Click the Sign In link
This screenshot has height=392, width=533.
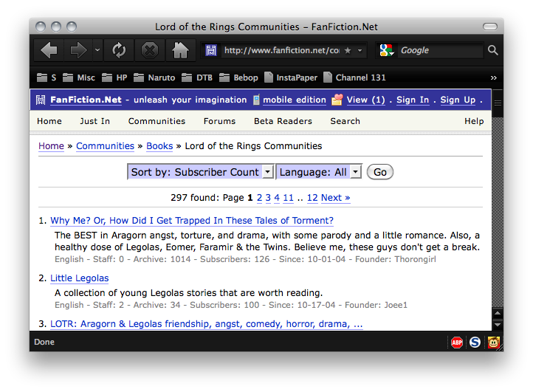pyautogui.click(x=413, y=100)
